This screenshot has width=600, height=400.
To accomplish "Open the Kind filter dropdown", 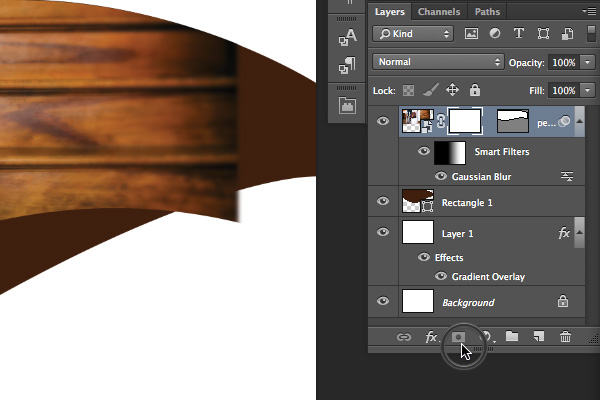I will (x=413, y=34).
